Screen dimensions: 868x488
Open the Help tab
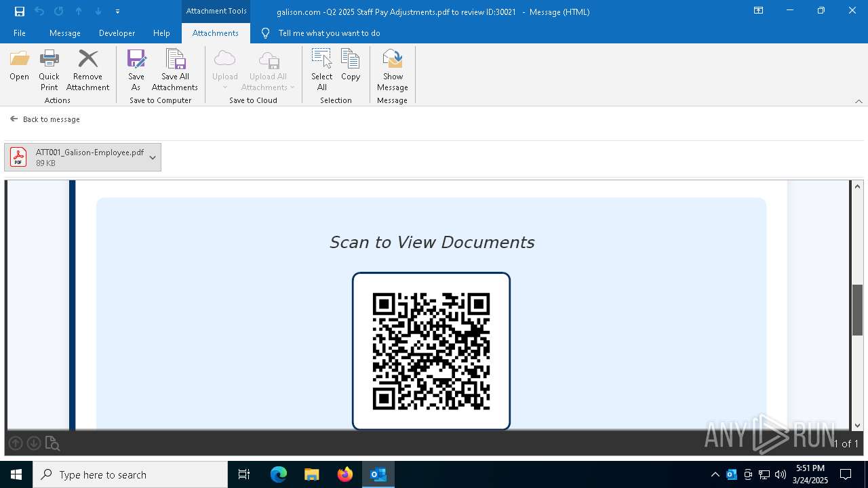coord(161,33)
